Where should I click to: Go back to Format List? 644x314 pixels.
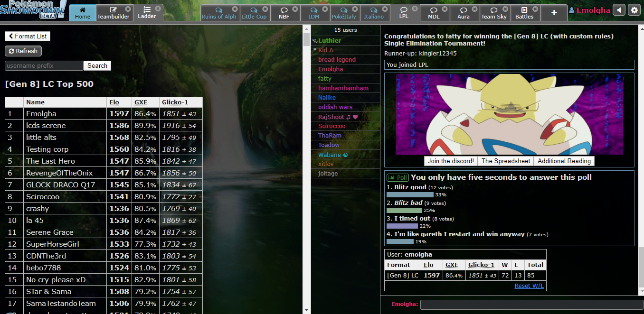point(27,36)
